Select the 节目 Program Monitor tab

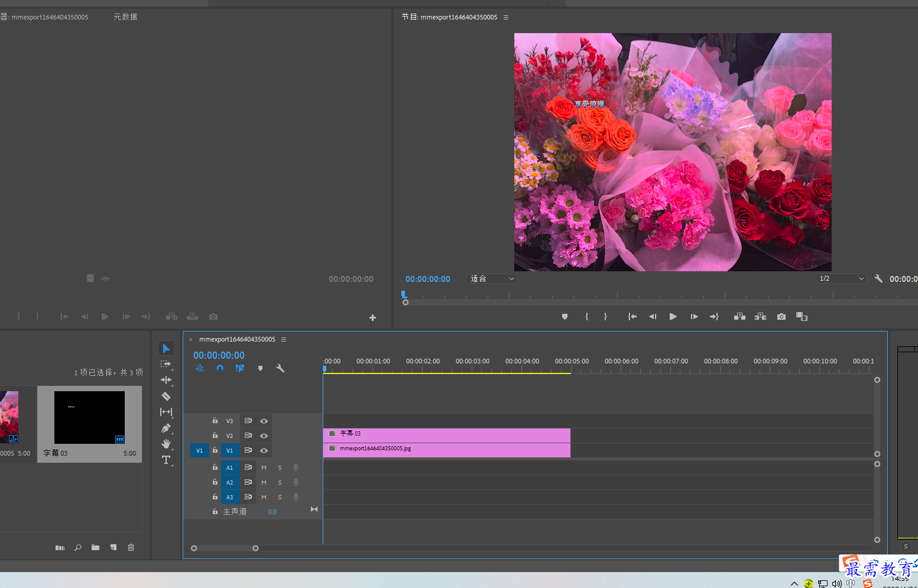click(x=450, y=17)
